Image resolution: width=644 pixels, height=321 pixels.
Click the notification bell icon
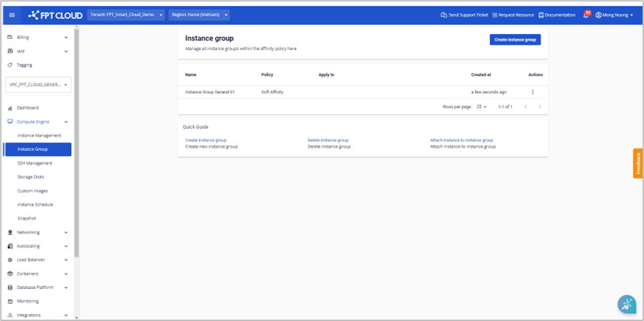pyautogui.click(x=585, y=15)
